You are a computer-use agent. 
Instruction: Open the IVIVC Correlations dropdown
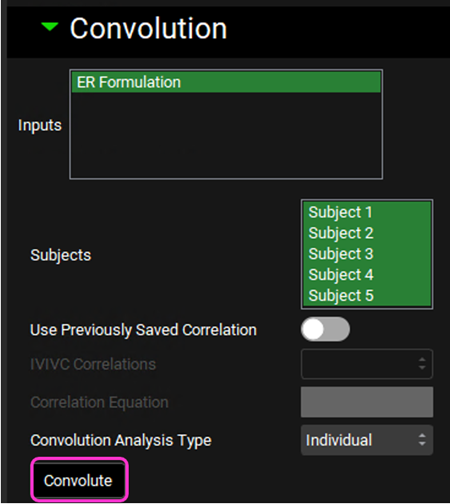tap(367, 364)
